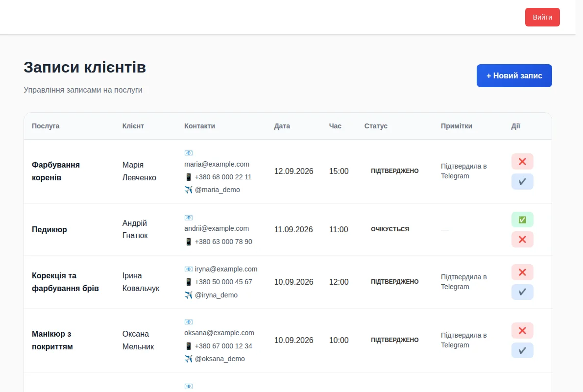Click the Примітки column header
The width and height of the screenshot is (583, 392).
pyautogui.click(x=457, y=126)
